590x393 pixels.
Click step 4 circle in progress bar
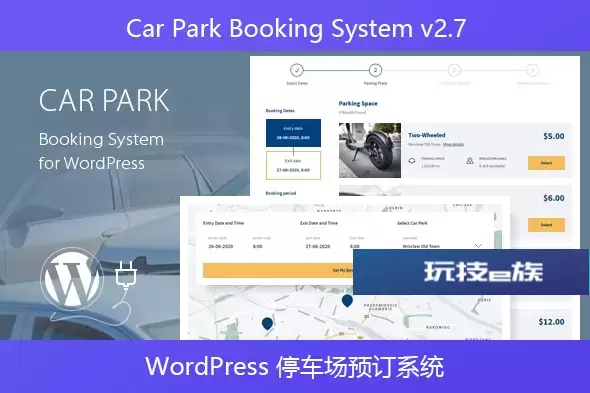pyautogui.click(x=533, y=70)
